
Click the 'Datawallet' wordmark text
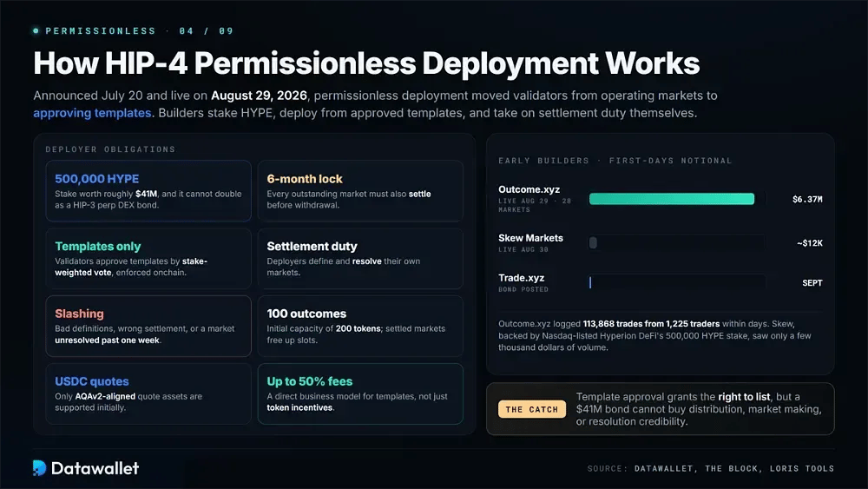click(x=95, y=468)
